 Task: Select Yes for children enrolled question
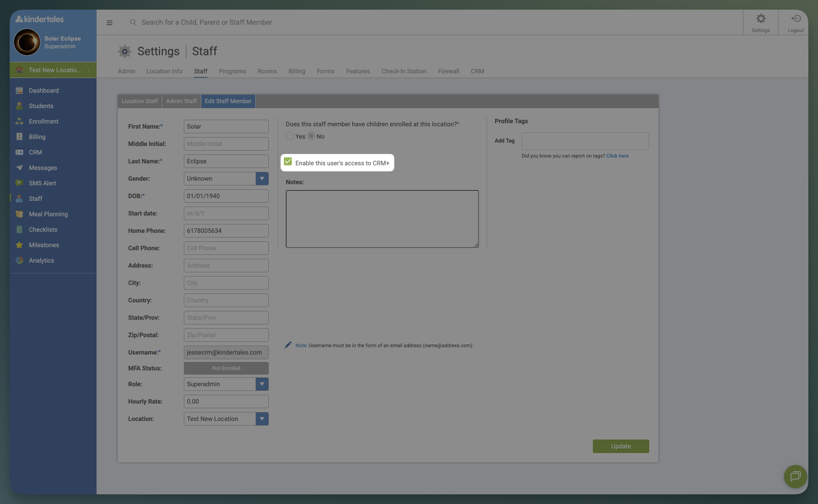point(290,136)
